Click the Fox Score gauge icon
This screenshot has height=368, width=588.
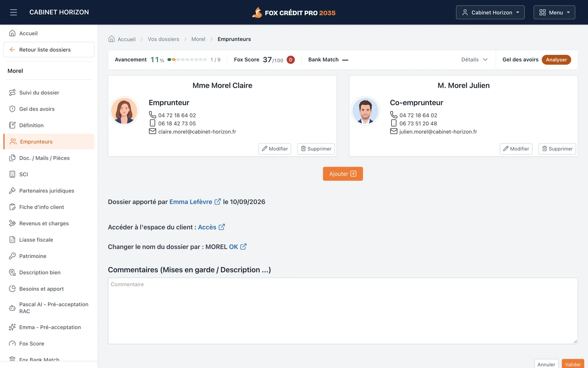tap(12, 344)
